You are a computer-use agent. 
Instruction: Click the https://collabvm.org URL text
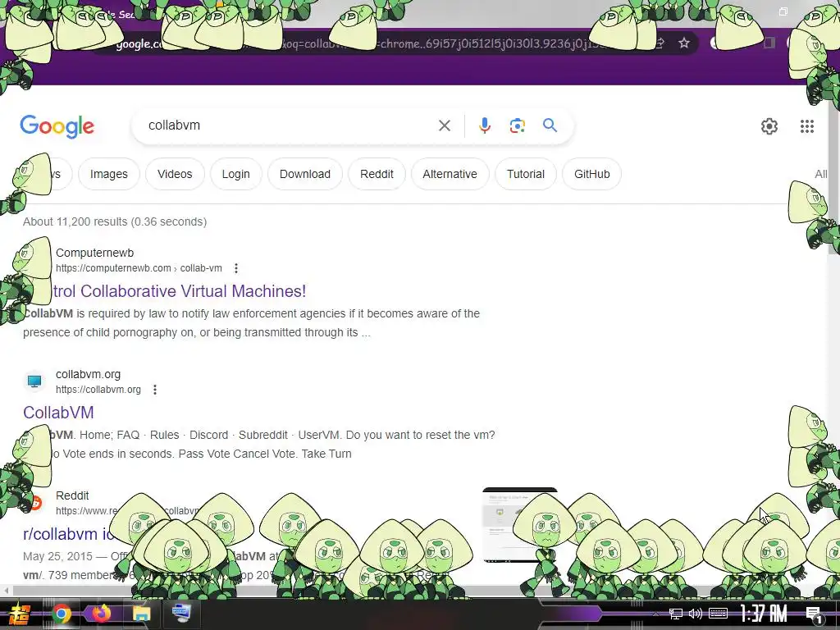98,390
